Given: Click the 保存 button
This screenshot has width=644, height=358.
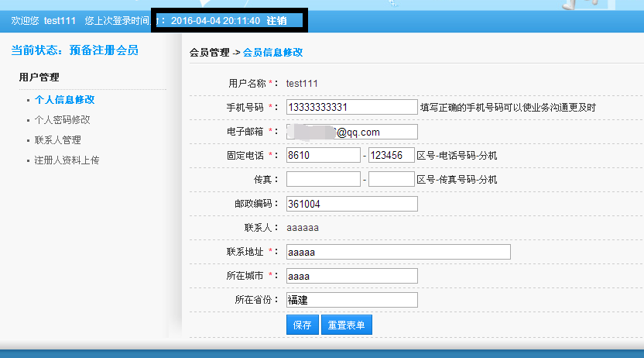Looking at the screenshot, I should coord(303,325).
